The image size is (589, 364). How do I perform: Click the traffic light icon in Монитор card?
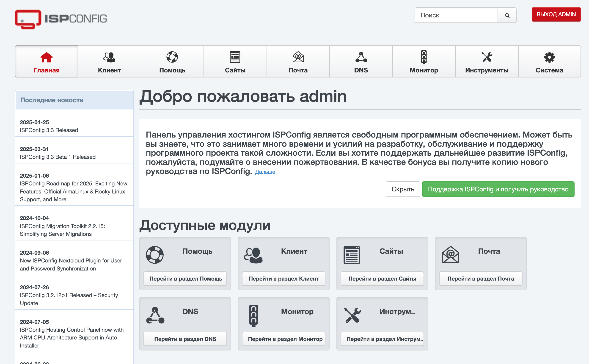[253, 316]
